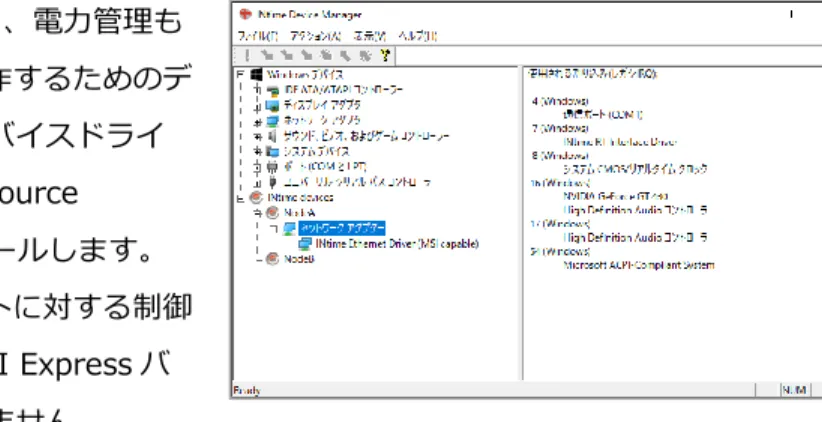
Task: Open the ファイル(F) menu
Action: 257,36
